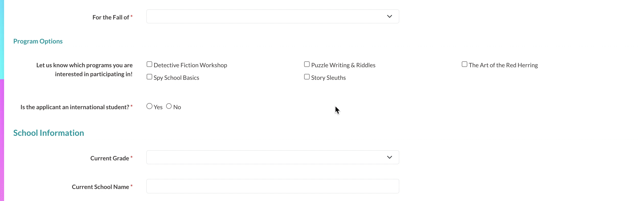
Task: Click the pink vertical strip at left edge
Action: click(x=2, y=141)
